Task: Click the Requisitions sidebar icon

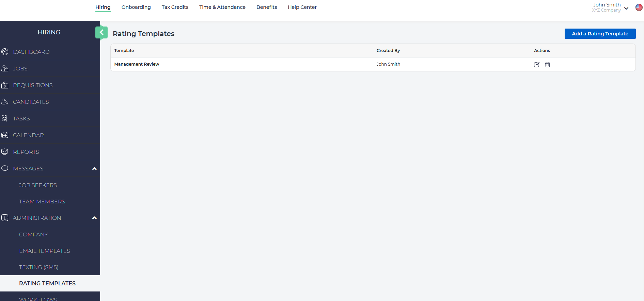Action: click(x=5, y=85)
